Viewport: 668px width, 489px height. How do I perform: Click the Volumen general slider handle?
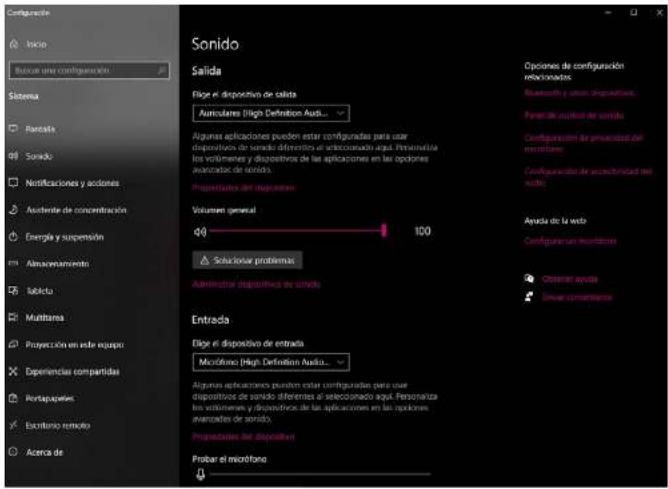[384, 230]
